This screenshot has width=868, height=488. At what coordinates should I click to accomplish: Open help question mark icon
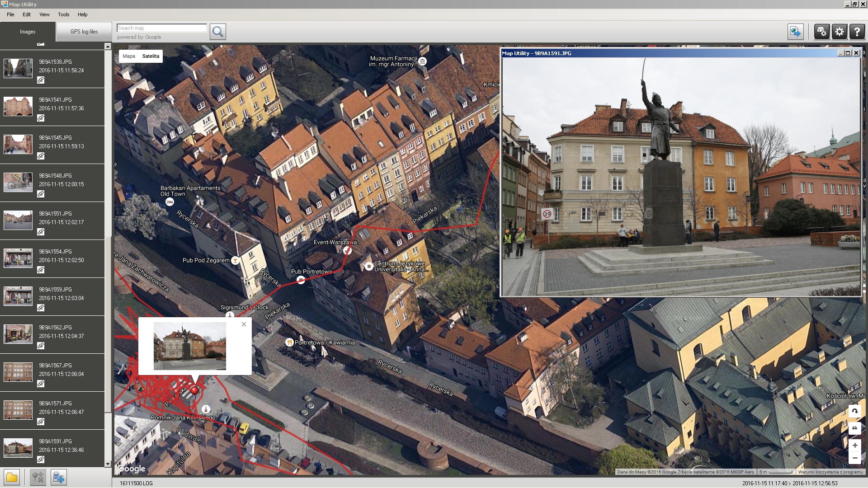(857, 32)
